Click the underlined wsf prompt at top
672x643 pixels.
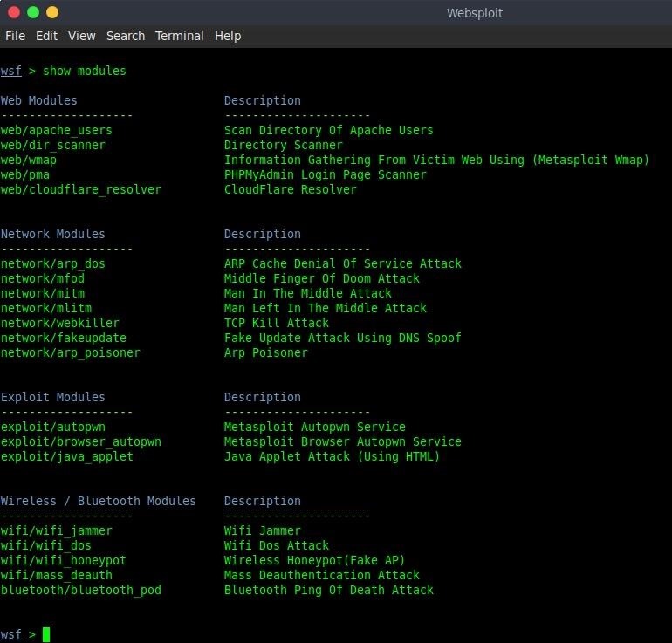tap(11, 71)
